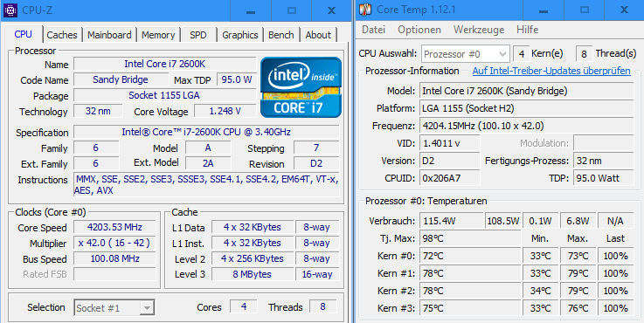The height and width of the screenshot is (323, 644).
Task: Click the Bus Speed value 100.08 MHz
Action: [114, 258]
